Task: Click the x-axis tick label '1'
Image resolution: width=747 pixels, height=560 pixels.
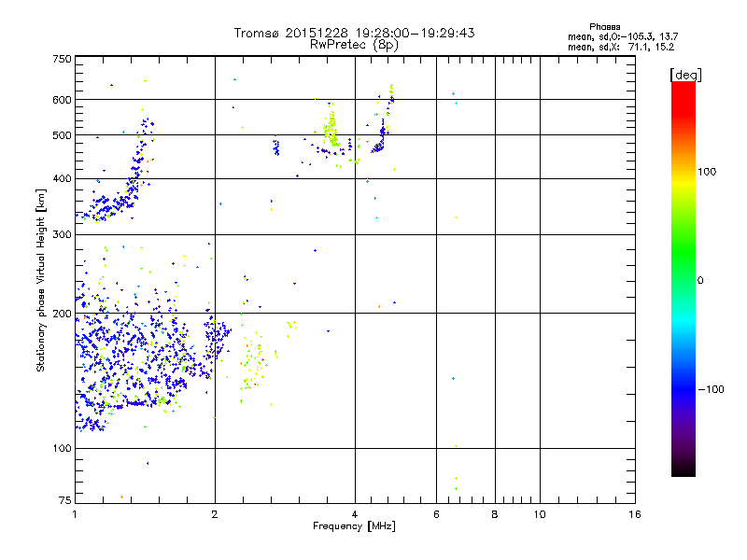Action: pos(75,514)
